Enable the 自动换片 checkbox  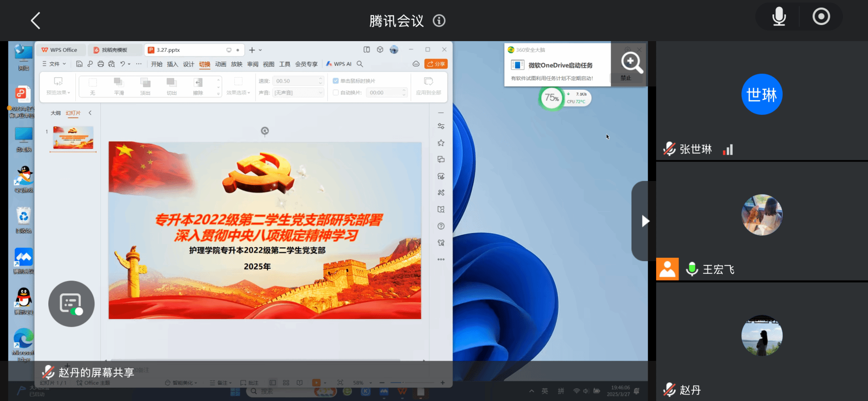336,92
